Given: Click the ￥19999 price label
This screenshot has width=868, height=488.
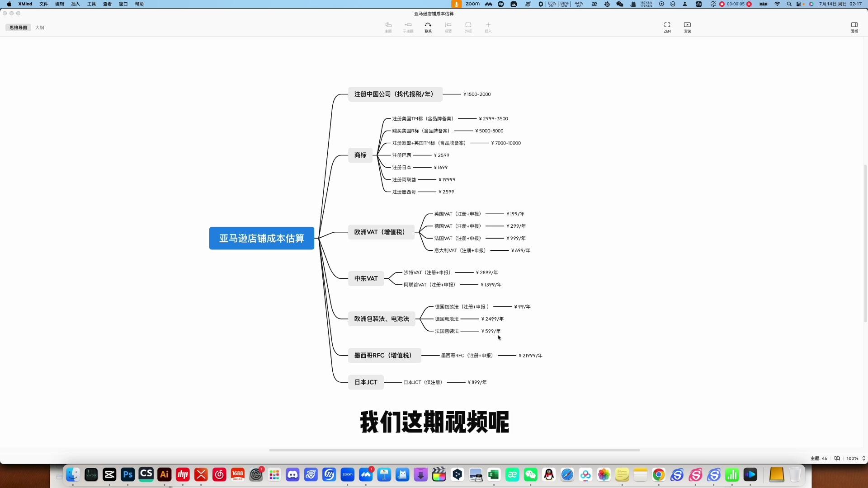Looking at the screenshot, I should (447, 180).
